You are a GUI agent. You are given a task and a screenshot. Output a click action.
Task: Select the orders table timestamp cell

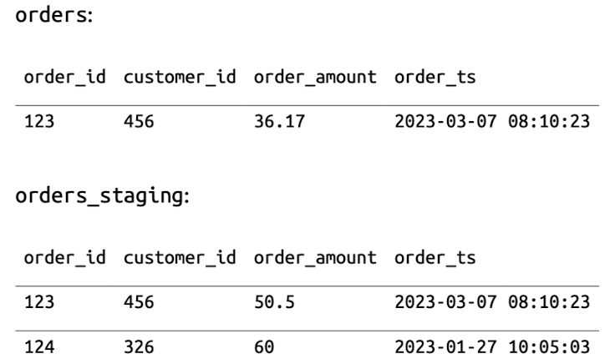493,125
